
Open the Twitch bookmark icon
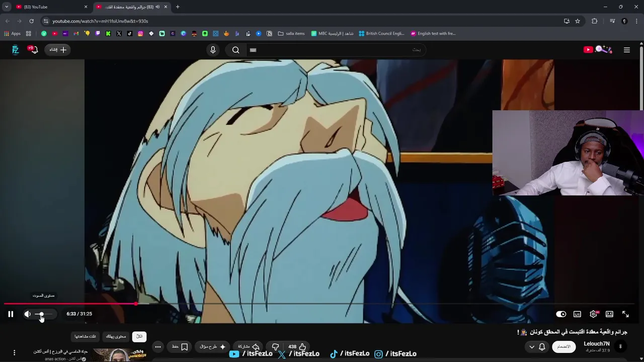click(98, 34)
